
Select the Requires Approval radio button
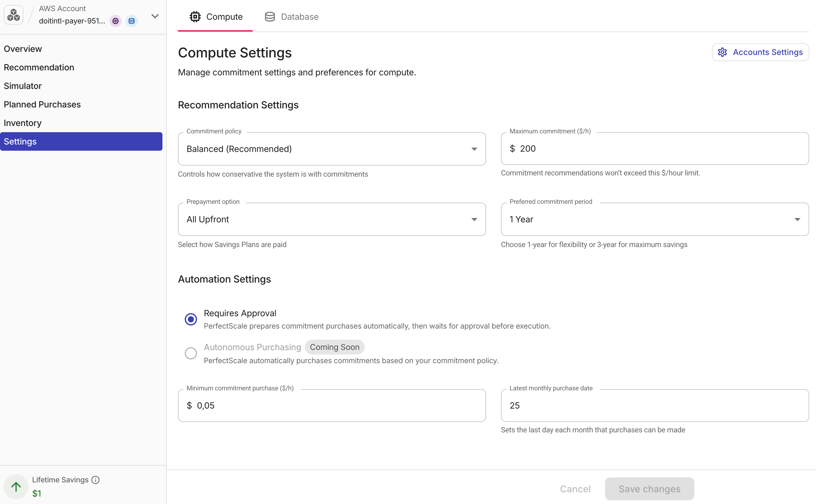click(x=191, y=319)
